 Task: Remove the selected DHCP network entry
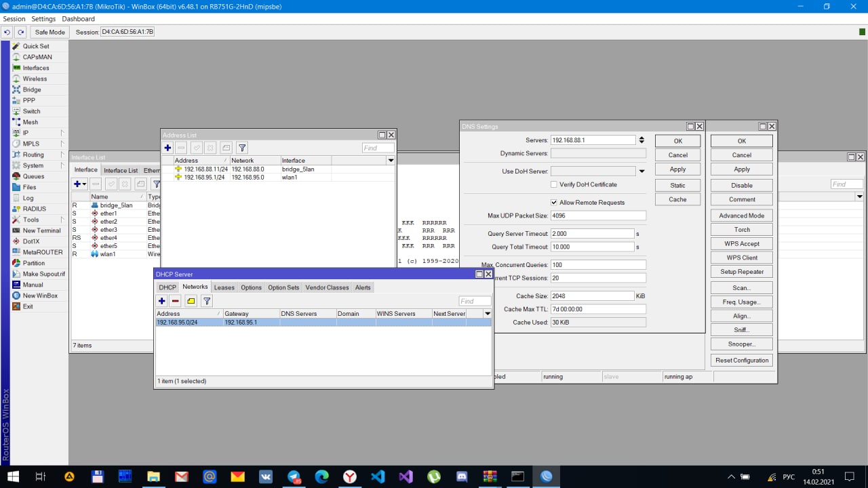point(176,301)
